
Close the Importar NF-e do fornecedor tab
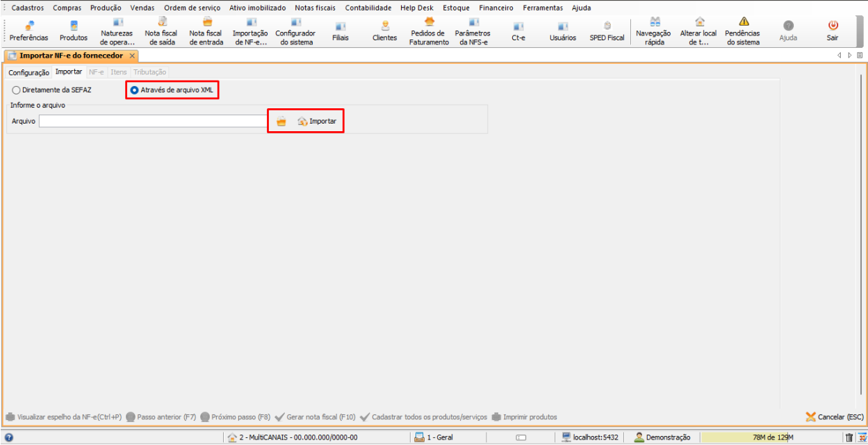click(x=132, y=56)
